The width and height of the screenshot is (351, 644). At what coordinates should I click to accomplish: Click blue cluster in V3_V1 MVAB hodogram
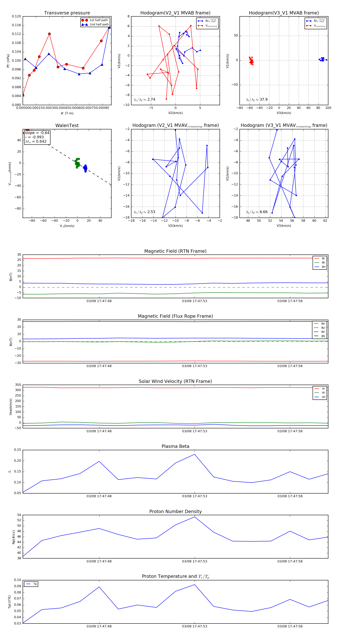click(323, 59)
